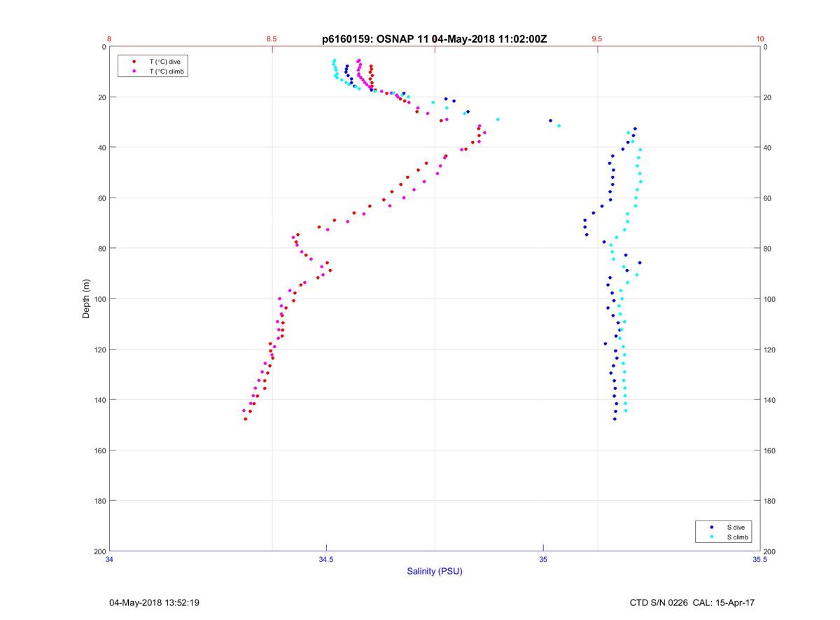The image size is (840, 620).
Task: Click the blue salinity tick label 34
Action: [x=109, y=559]
